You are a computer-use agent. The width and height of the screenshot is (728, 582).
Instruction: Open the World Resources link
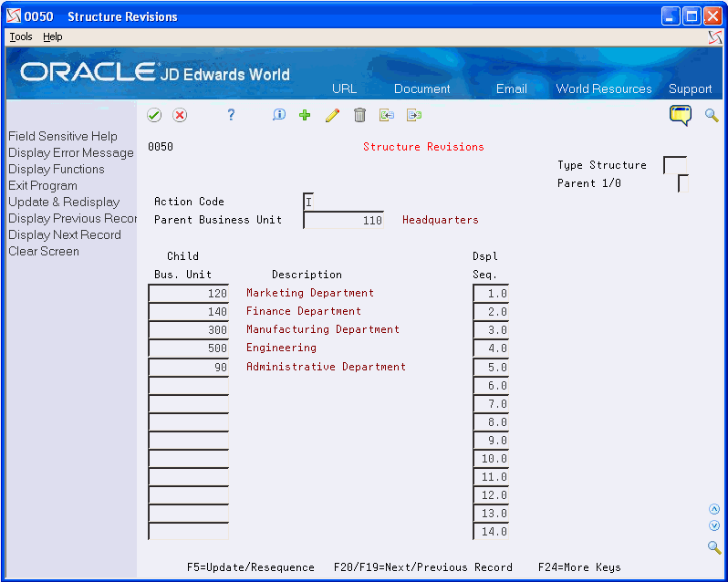click(x=604, y=88)
